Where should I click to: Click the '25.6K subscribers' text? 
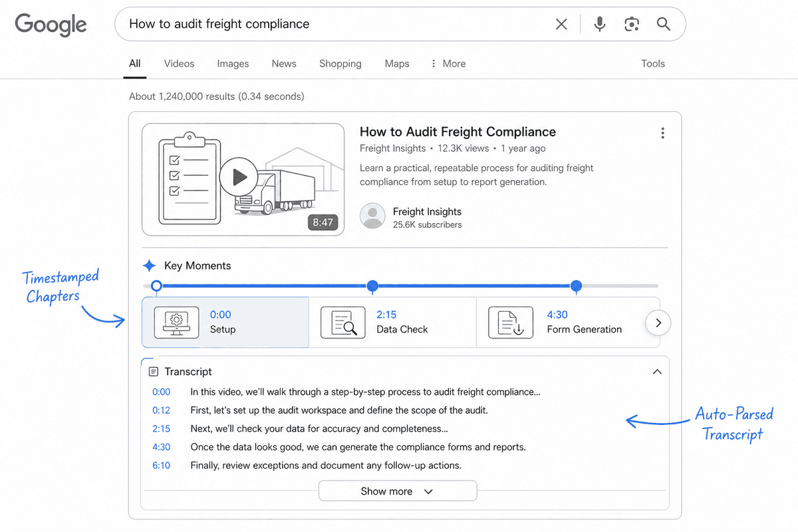point(427,225)
